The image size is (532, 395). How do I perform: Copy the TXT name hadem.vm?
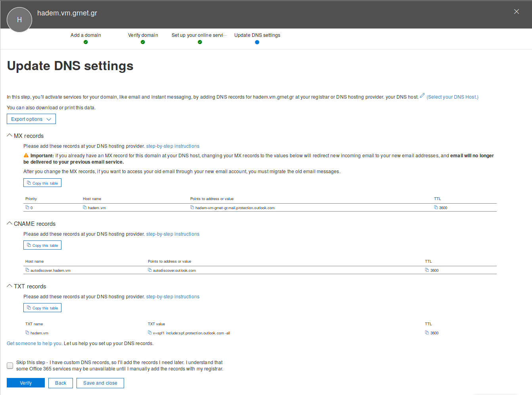point(27,333)
